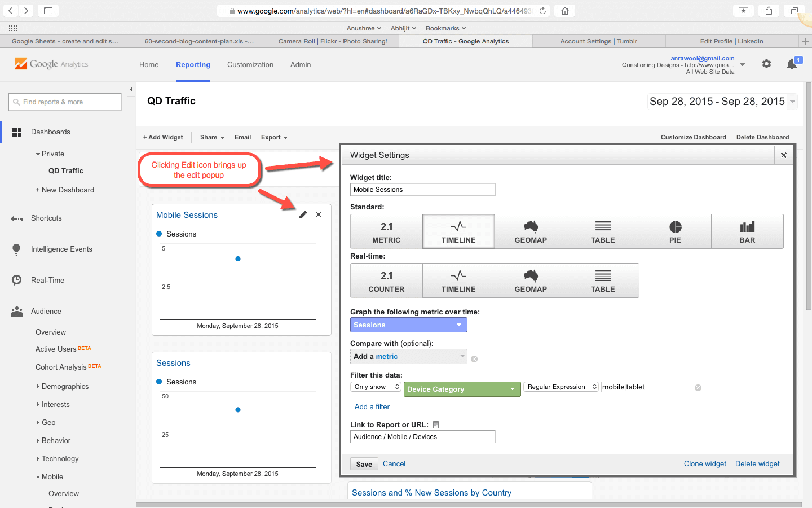Open the browser share menu
Image resolution: width=812 pixels, height=508 pixels.
point(769,11)
